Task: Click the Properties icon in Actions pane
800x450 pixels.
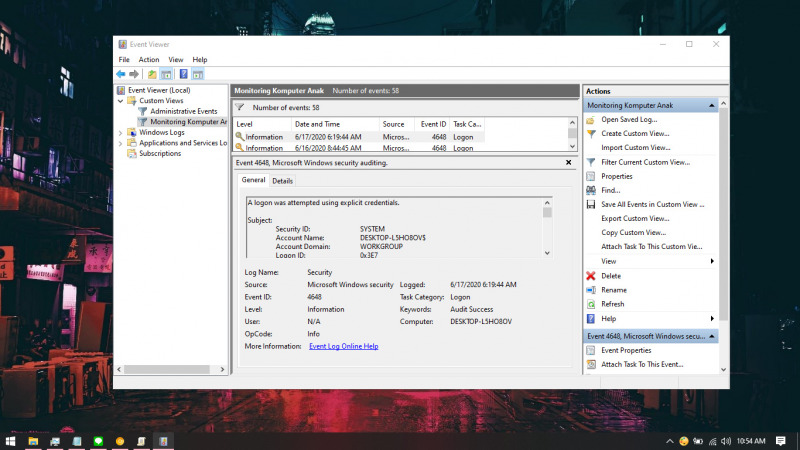Action: point(591,177)
